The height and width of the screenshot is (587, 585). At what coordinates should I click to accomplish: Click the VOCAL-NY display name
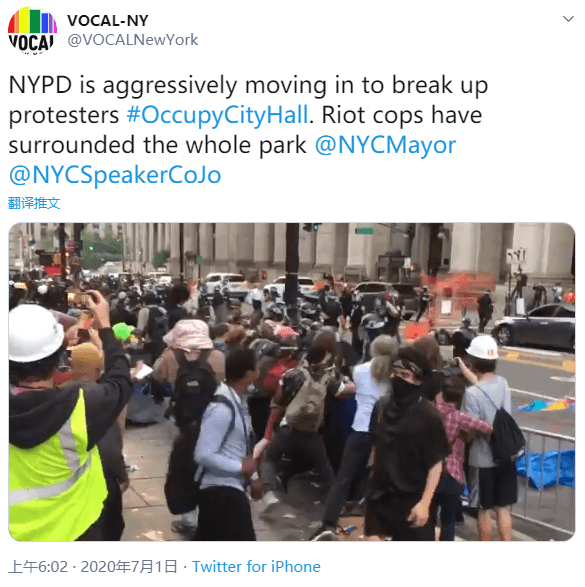(108, 21)
